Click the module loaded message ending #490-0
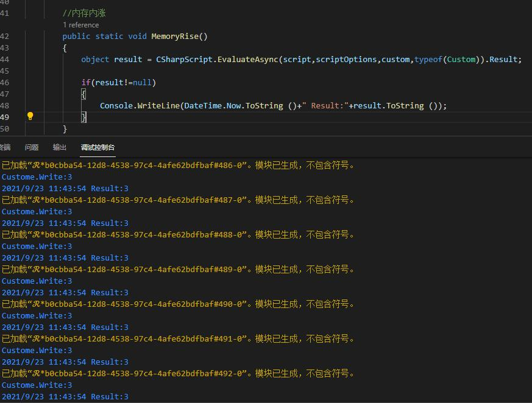Screen dimensions: 532x403 pos(178,304)
